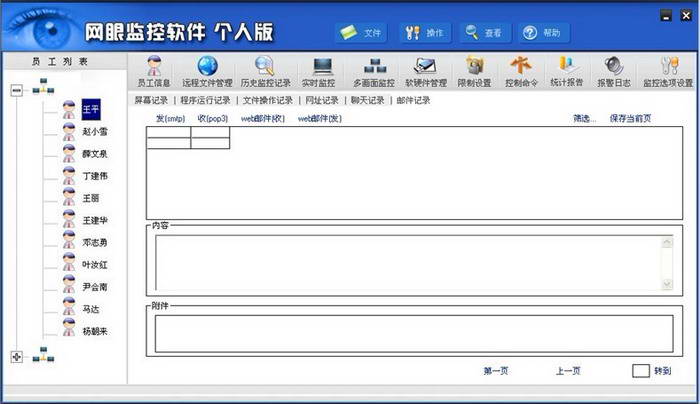This screenshot has height=404, width=700.
Task: Select employee 叶汝红 in the tree
Action: pyautogui.click(x=95, y=265)
